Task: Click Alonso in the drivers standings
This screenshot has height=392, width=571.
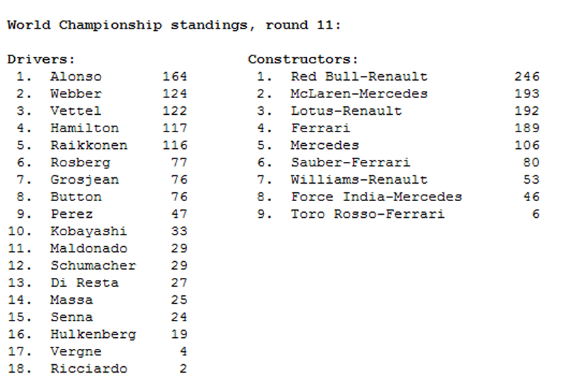Action: pyautogui.click(x=76, y=77)
